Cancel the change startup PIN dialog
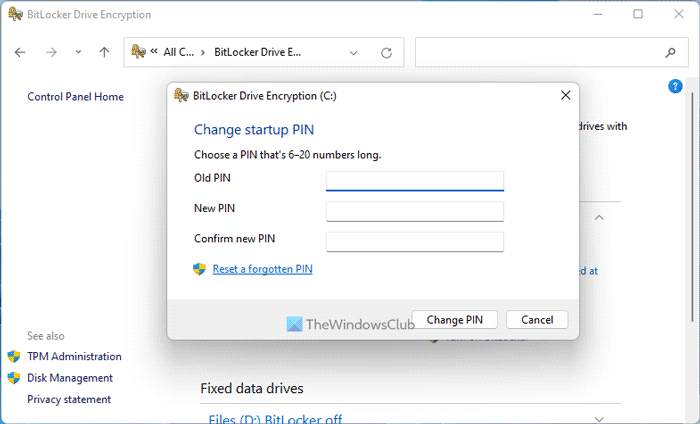 coord(537,320)
